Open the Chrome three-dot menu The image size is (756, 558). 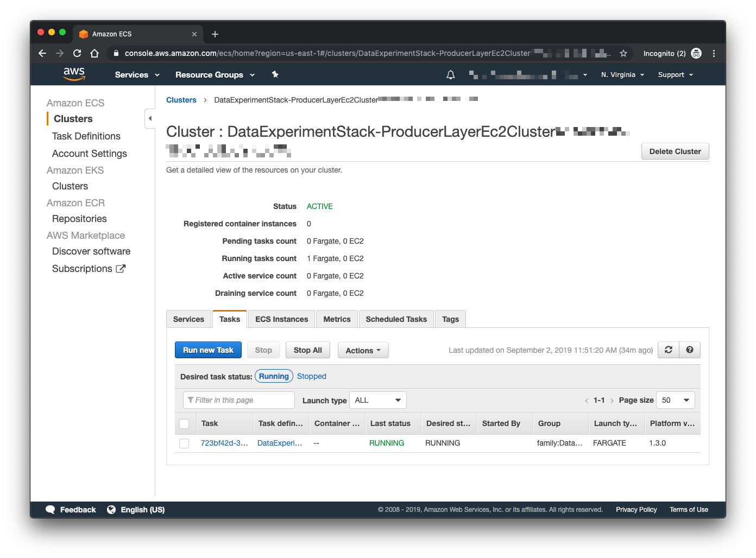pos(714,53)
